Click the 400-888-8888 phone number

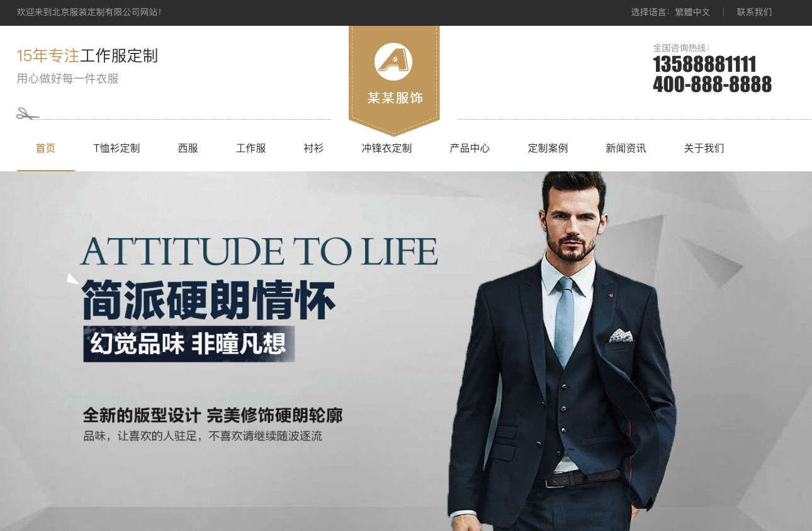[712, 84]
